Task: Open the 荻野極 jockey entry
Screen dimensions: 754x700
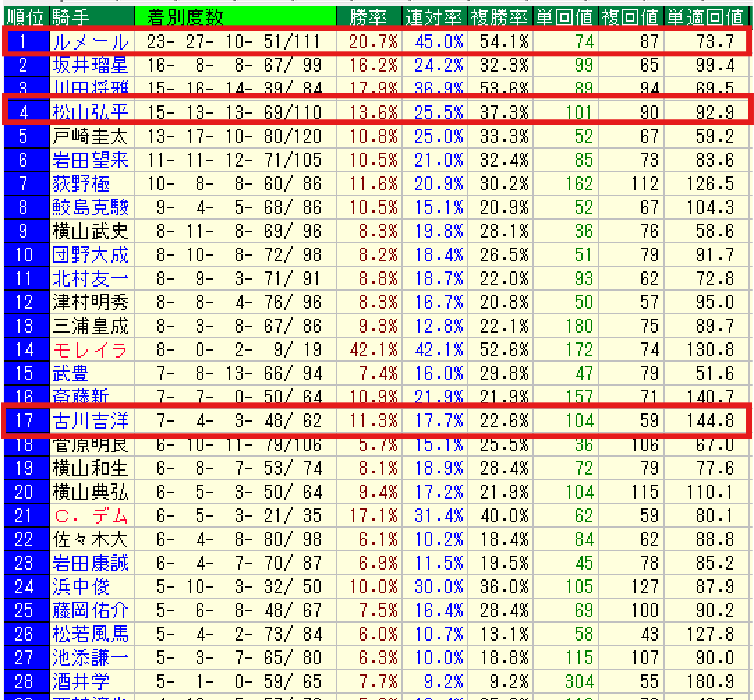Action: (81, 183)
